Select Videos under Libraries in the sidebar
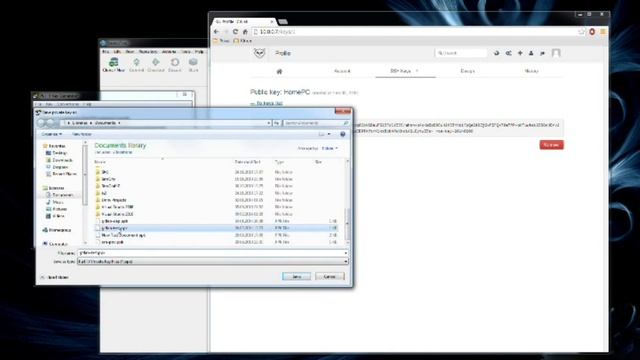This screenshot has width=640, height=360. pos(56,216)
